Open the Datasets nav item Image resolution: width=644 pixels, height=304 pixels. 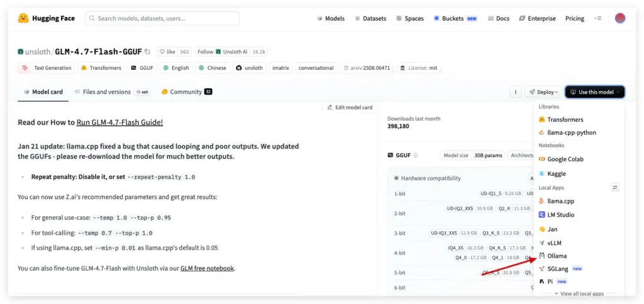pos(370,18)
